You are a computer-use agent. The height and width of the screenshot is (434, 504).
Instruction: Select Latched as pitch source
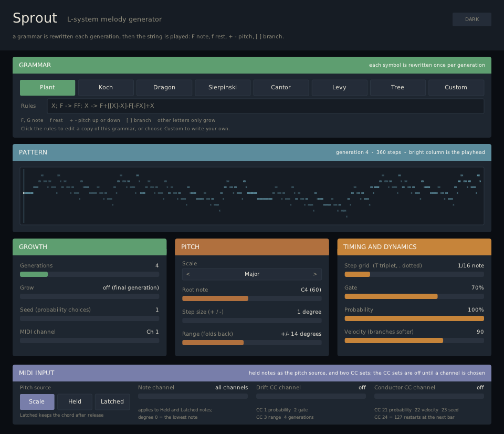tap(112, 402)
